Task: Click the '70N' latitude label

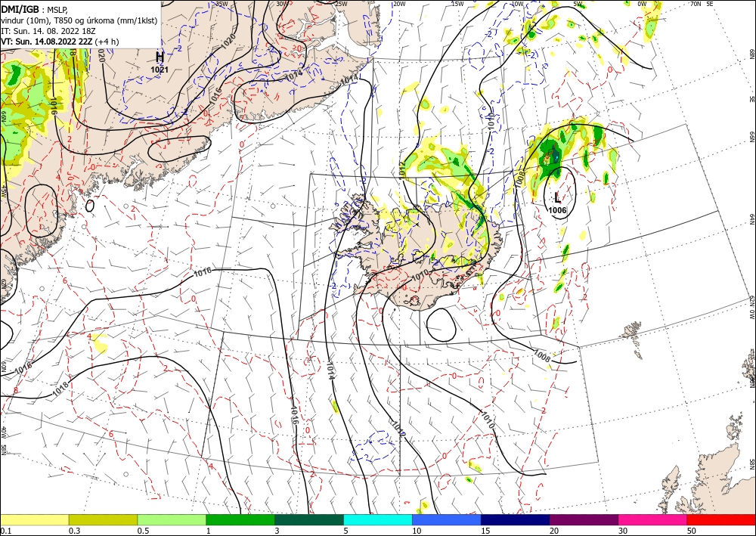Action: (x=696, y=4)
